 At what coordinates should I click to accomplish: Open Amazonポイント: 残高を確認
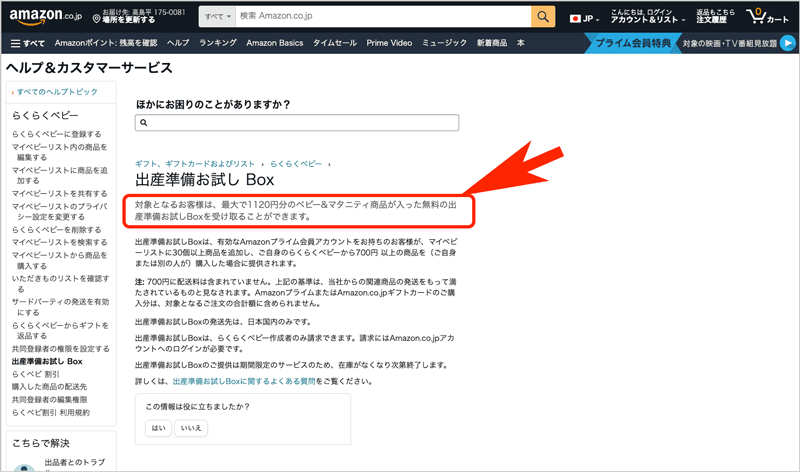pyautogui.click(x=106, y=43)
